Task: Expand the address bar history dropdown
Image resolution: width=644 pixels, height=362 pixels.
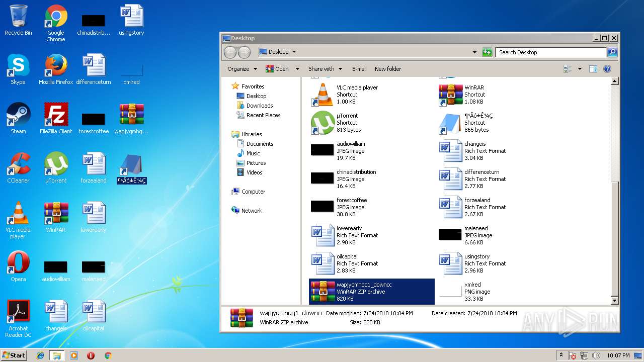Action: (x=474, y=52)
